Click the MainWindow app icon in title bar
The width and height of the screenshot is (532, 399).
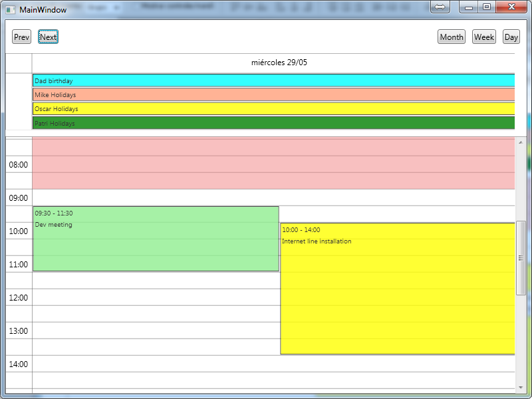point(11,9)
